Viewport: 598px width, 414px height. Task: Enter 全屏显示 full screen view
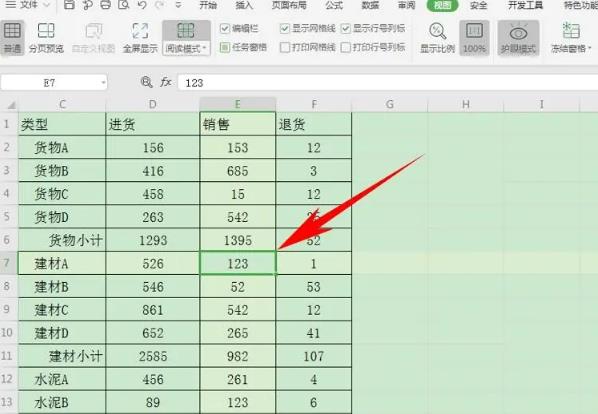click(140, 38)
